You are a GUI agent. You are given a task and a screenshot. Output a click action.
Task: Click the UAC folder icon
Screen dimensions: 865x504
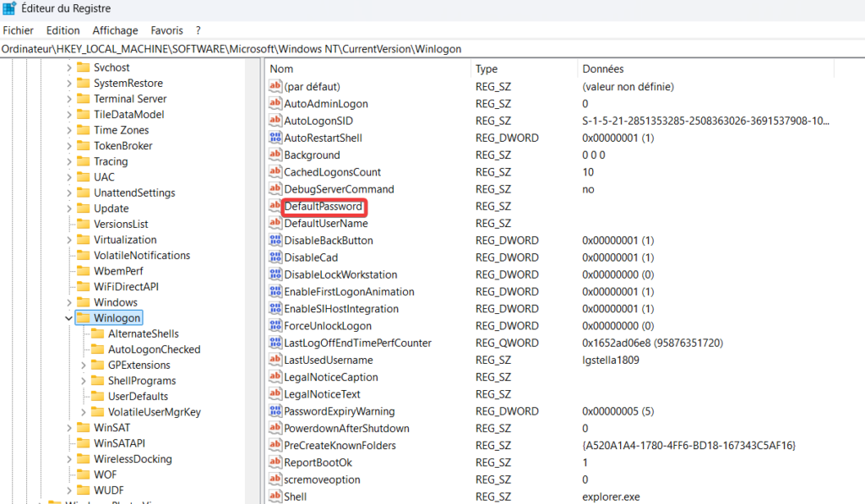click(x=84, y=177)
